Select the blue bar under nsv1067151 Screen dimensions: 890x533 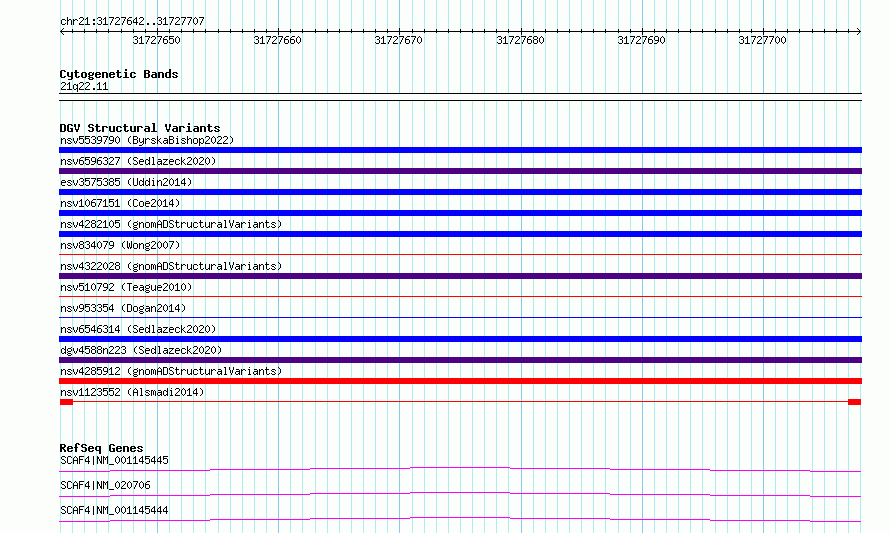coord(460,213)
